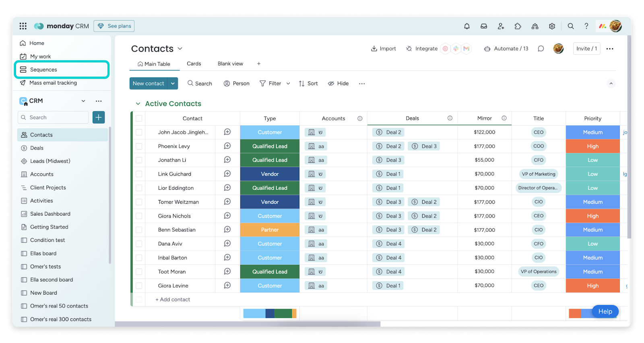Open Sequences in sidebar
The height and width of the screenshot is (343, 644).
pos(62,70)
